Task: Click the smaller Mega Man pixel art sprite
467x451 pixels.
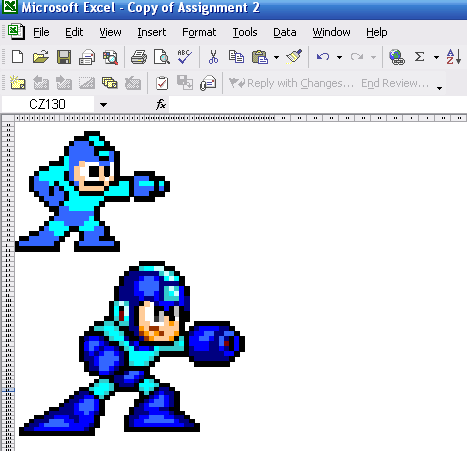Action: coord(92,191)
